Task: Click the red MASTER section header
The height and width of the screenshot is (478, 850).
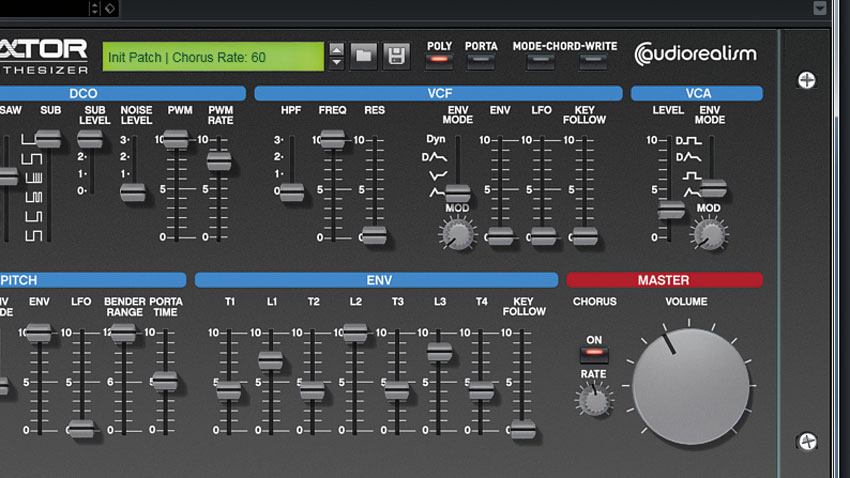Action: (x=665, y=280)
